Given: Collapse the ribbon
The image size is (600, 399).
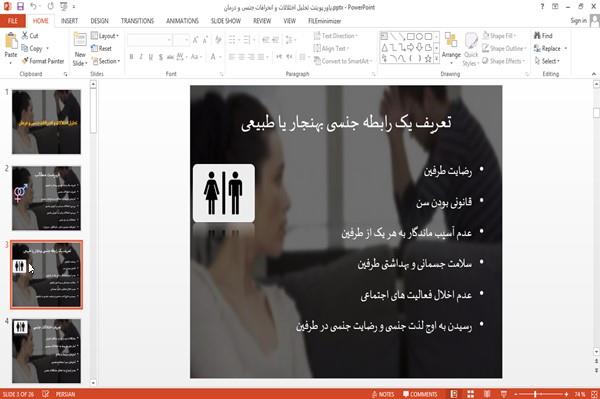Looking at the screenshot, I should click(594, 74).
